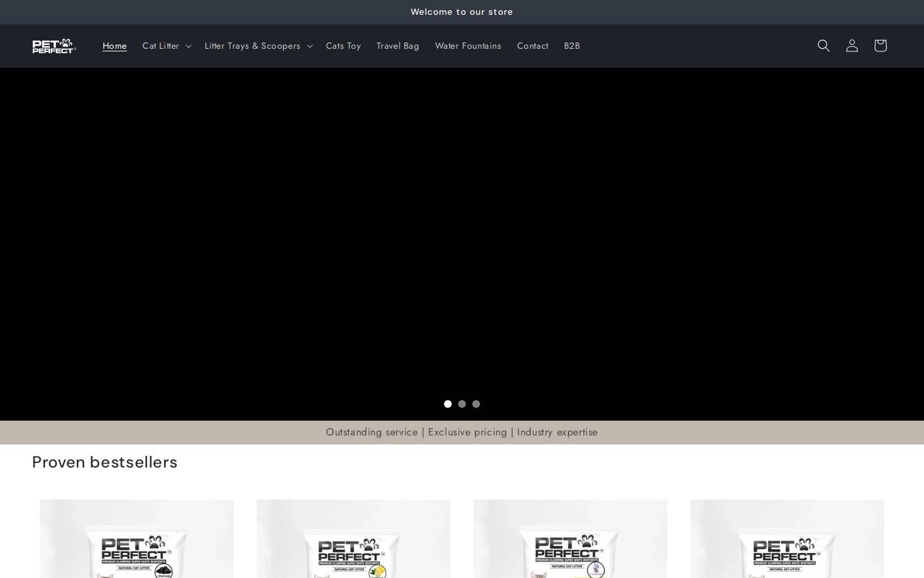Image resolution: width=924 pixels, height=578 pixels.
Task: Open the Contact menu link
Action: (533, 46)
